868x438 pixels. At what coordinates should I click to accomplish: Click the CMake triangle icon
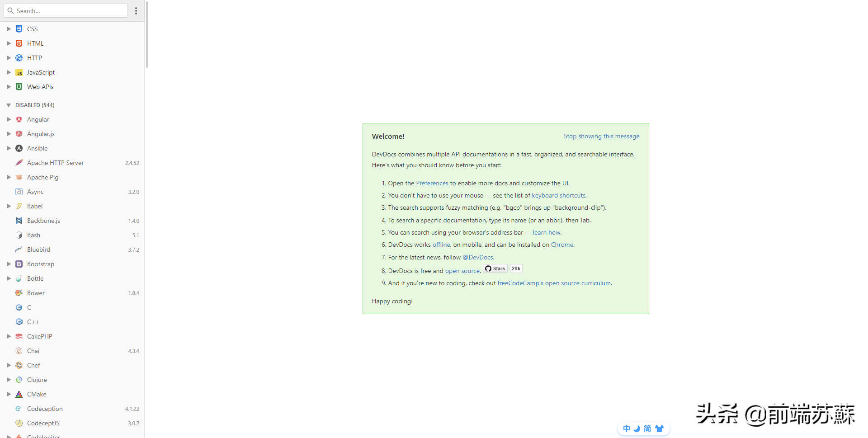(19, 394)
